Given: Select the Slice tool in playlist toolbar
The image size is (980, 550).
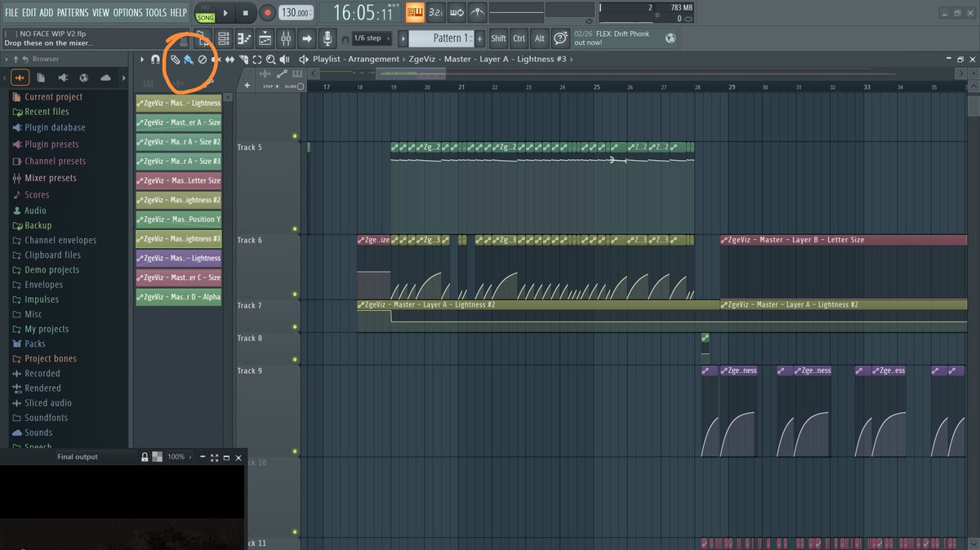Looking at the screenshot, I should (x=243, y=60).
